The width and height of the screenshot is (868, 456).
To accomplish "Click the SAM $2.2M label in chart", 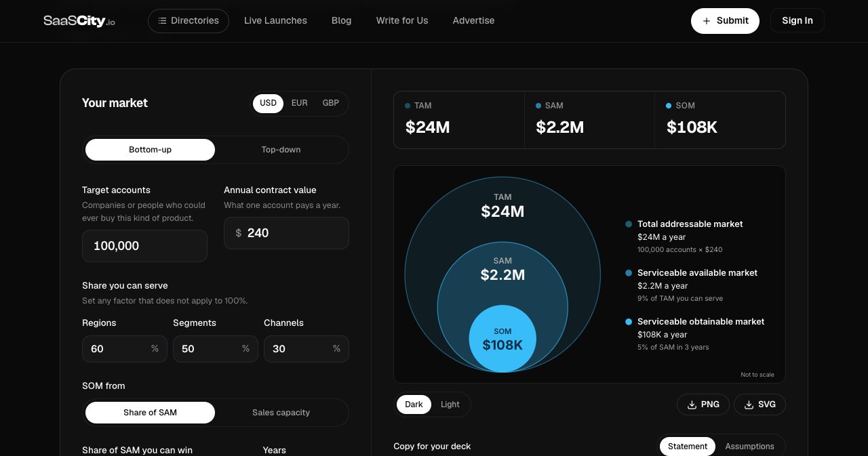I will [x=502, y=275].
